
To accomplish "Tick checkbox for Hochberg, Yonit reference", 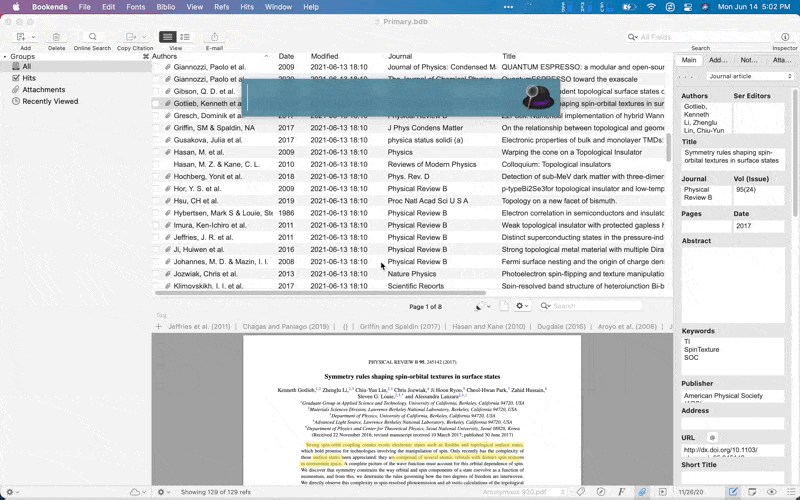I will [x=156, y=177].
